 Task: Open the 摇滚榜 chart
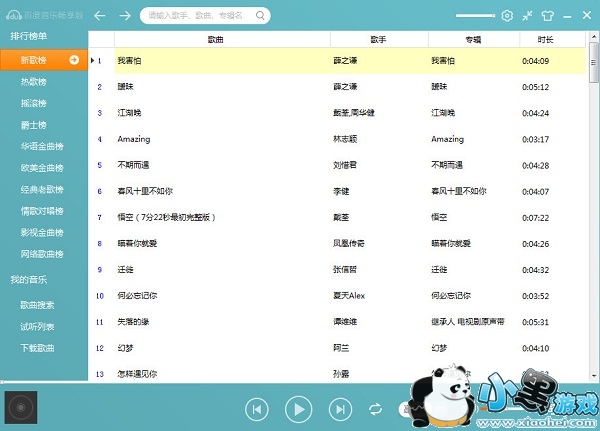coord(34,103)
